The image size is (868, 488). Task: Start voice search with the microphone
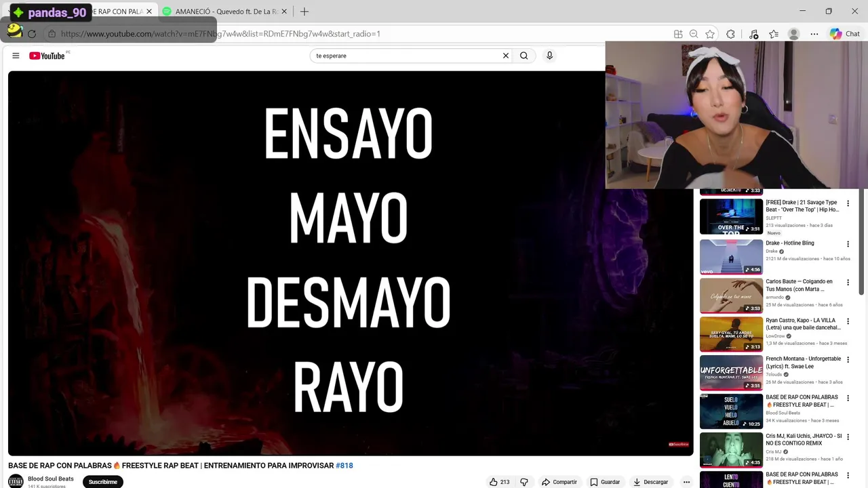(x=549, y=56)
